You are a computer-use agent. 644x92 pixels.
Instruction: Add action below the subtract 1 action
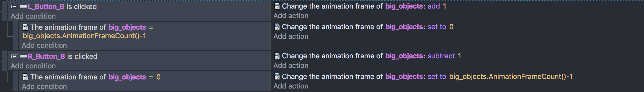291,65
